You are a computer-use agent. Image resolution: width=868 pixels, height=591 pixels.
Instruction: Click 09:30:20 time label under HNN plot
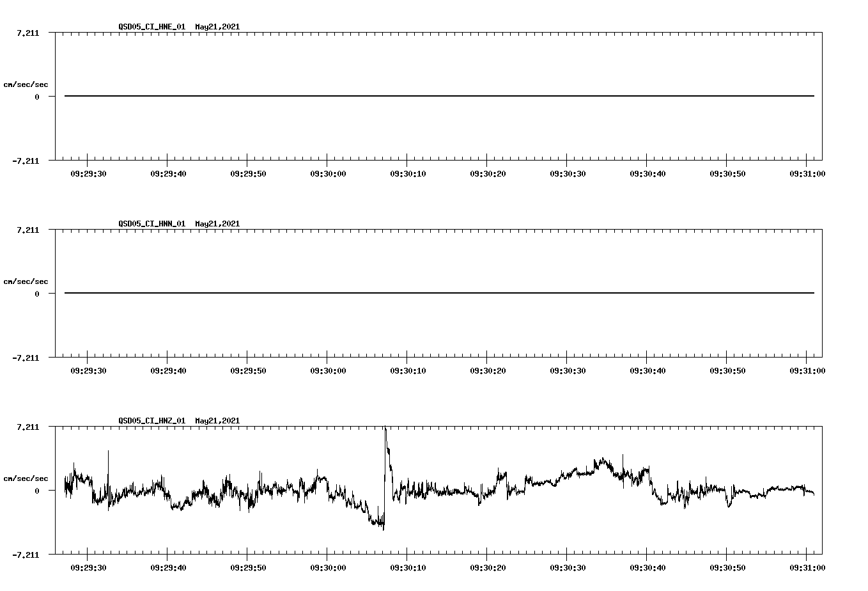pos(488,370)
